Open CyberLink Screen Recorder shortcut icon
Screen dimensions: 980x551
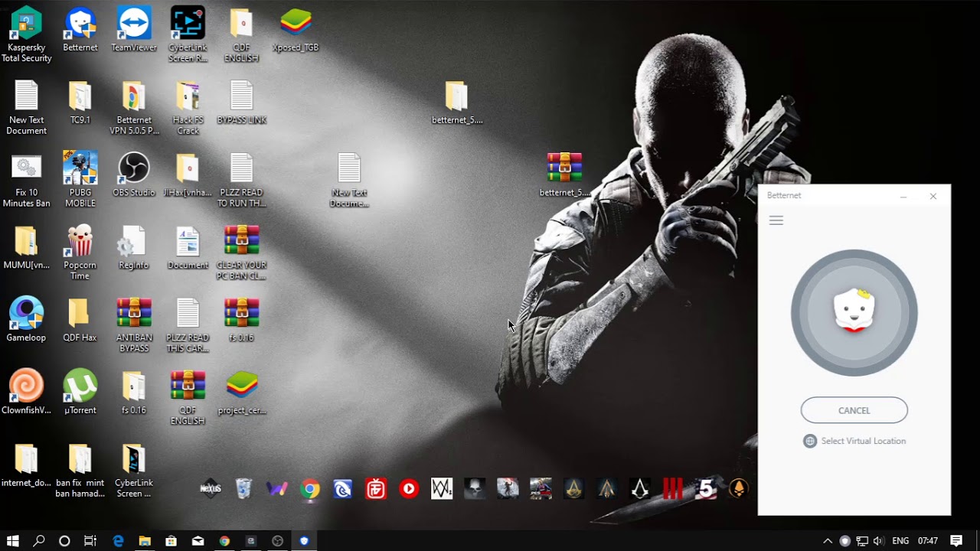[x=188, y=35]
